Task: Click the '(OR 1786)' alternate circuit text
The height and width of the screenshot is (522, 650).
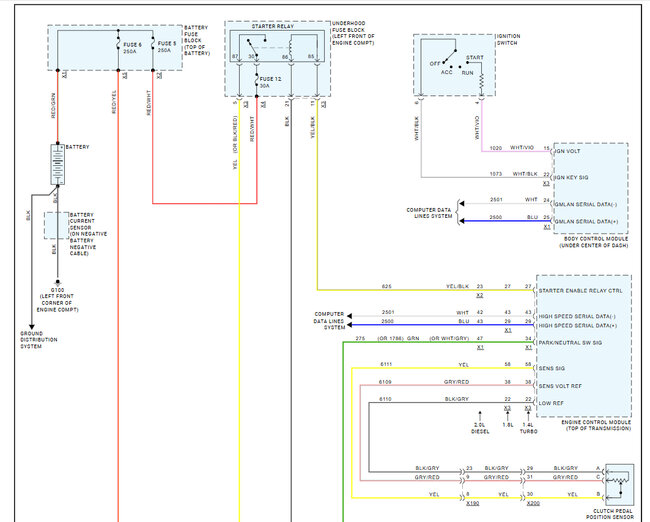Action: click(390, 339)
